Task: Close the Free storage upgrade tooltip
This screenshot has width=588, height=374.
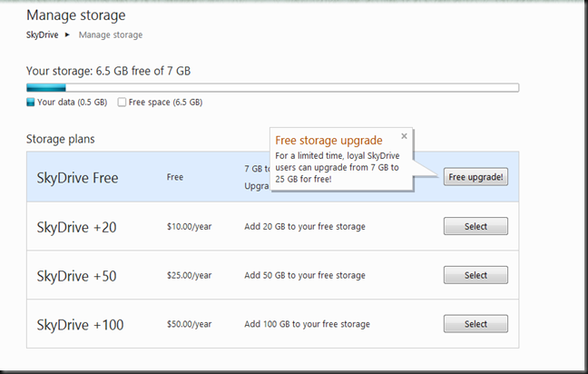Action: click(x=404, y=136)
